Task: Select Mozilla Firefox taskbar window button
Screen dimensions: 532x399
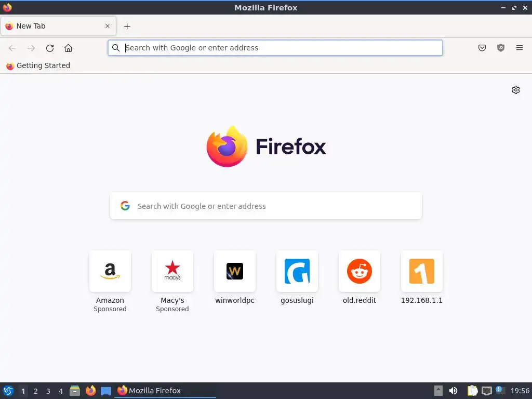Action: [x=165, y=391]
